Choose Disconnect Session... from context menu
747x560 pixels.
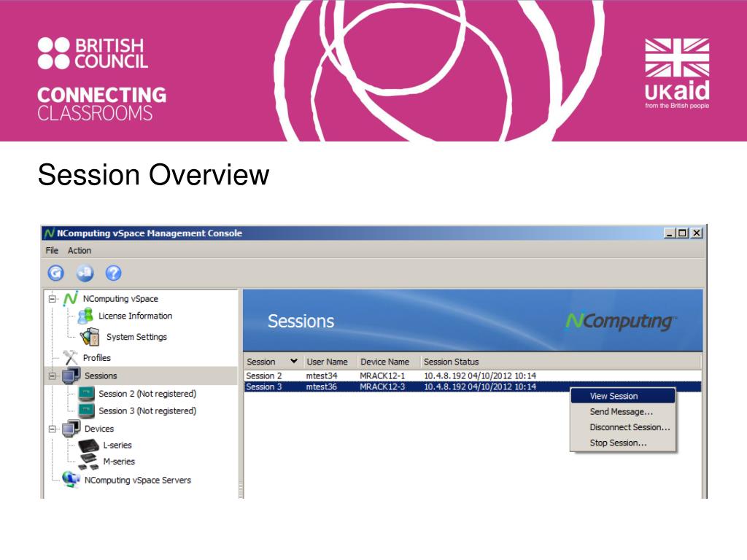click(623, 427)
